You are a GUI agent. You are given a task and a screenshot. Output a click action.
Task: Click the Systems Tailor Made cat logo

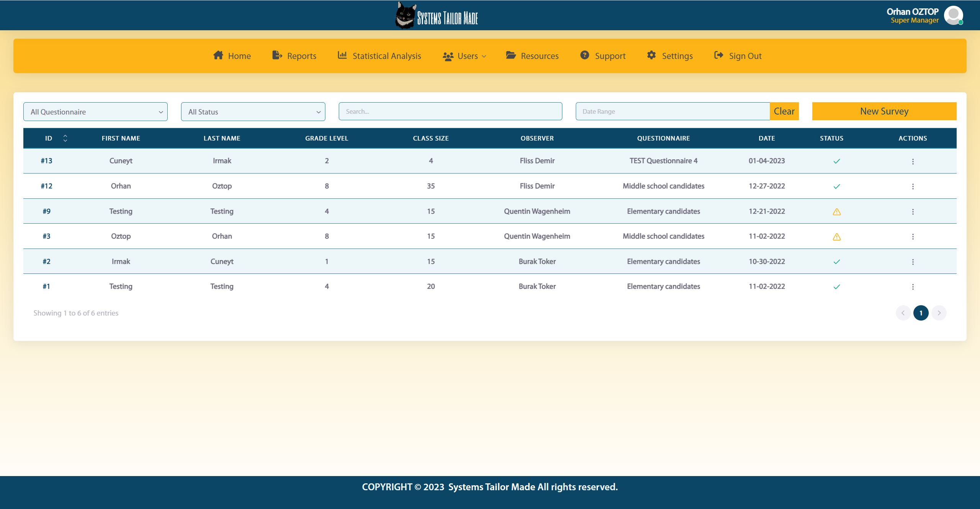click(405, 16)
